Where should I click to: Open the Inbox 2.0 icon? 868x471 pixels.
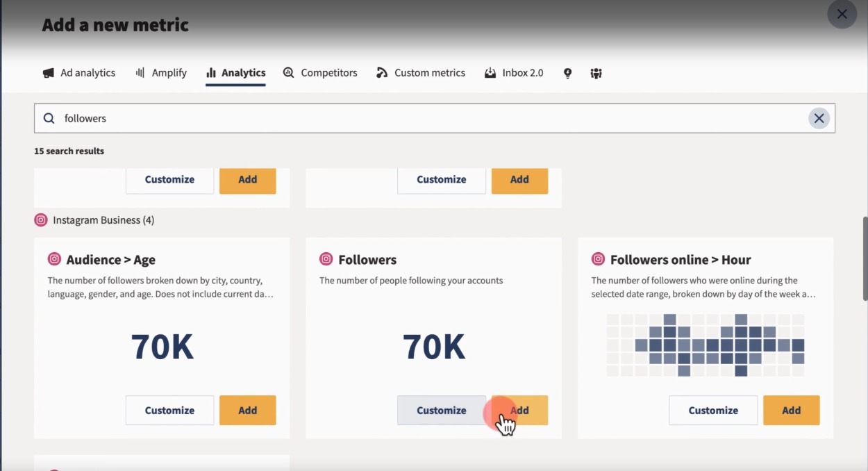tap(490, 72)
